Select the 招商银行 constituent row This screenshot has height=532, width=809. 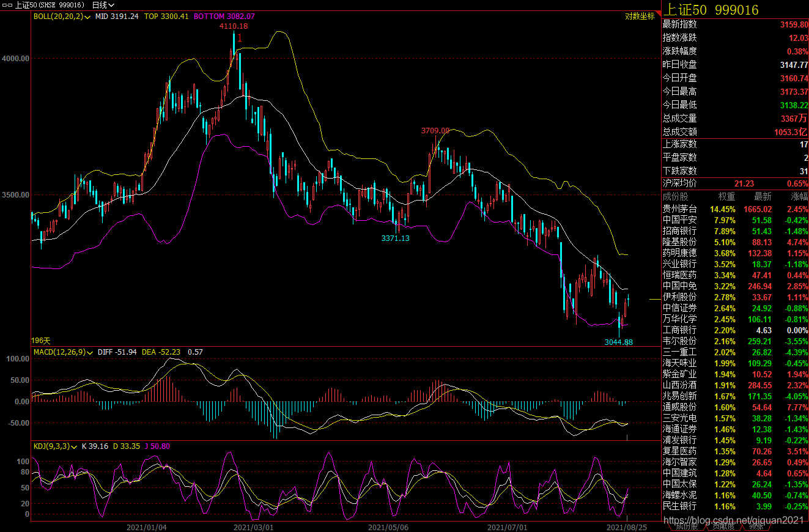pyautogui.click(x=735, y=231)
